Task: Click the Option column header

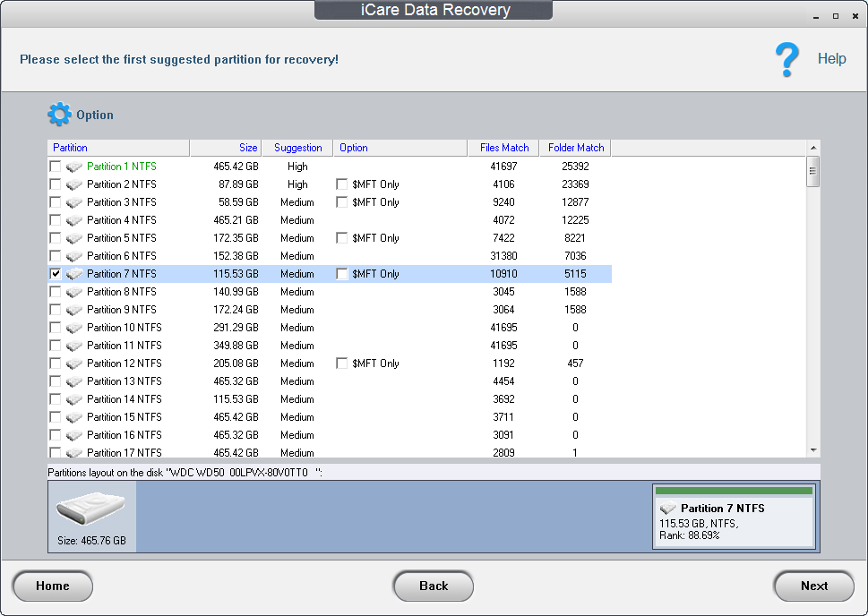Action: pyautogui.click(x=400, y=148)
